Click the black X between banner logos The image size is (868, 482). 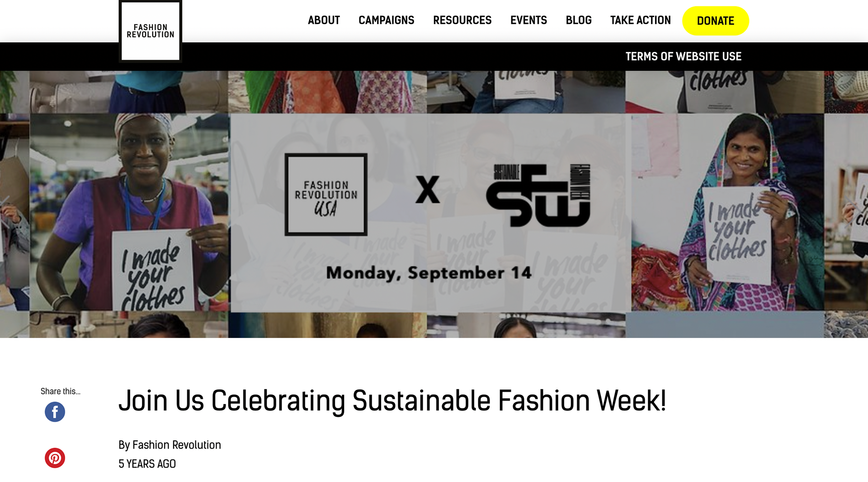[427, 190]
